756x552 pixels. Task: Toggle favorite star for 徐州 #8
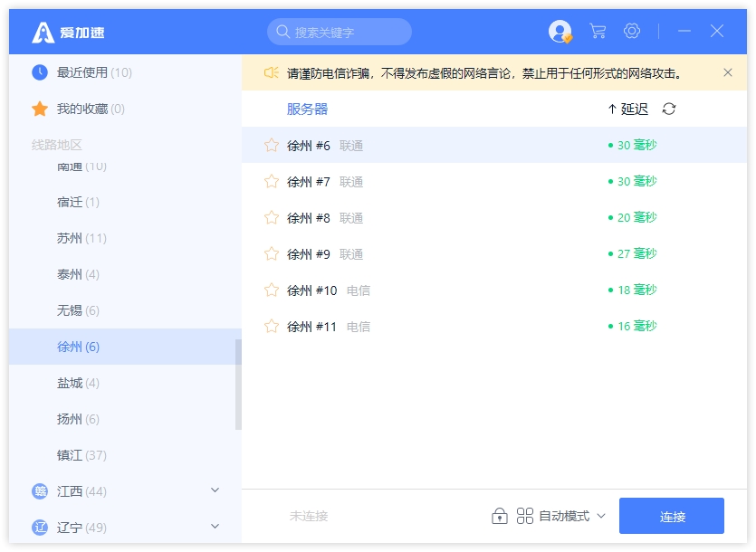[271, 217]
